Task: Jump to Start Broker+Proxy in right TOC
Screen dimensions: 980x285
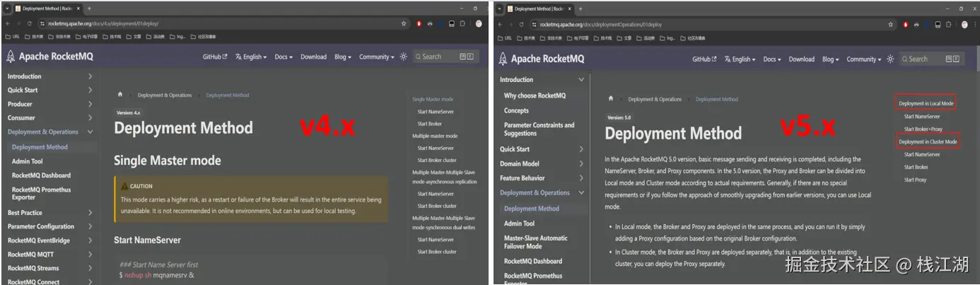Action: (923, 129)
